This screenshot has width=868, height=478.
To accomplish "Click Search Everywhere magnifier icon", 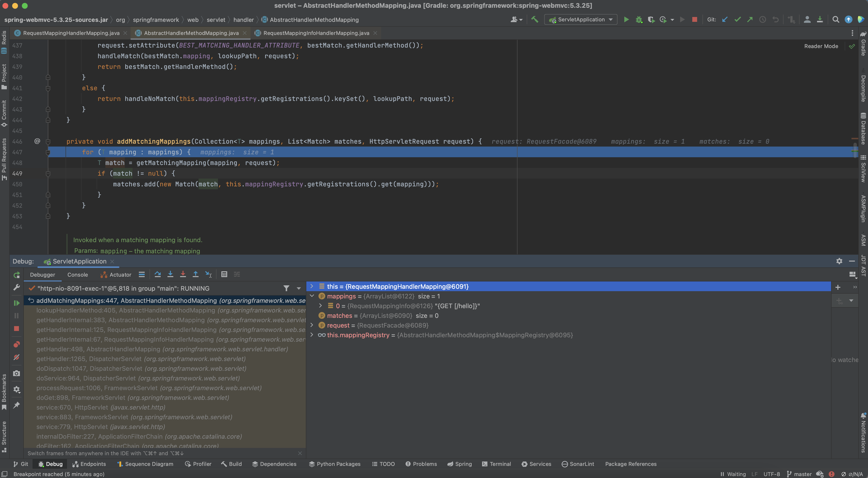I will (836, 20).
